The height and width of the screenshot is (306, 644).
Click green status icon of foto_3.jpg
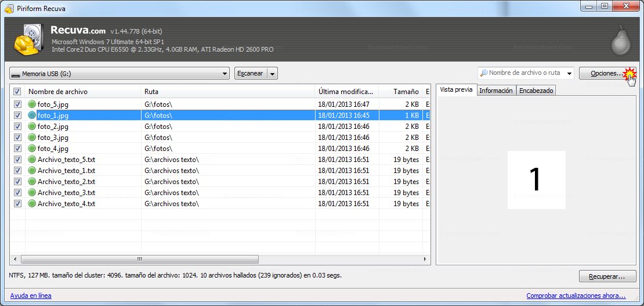coord(32,138)
